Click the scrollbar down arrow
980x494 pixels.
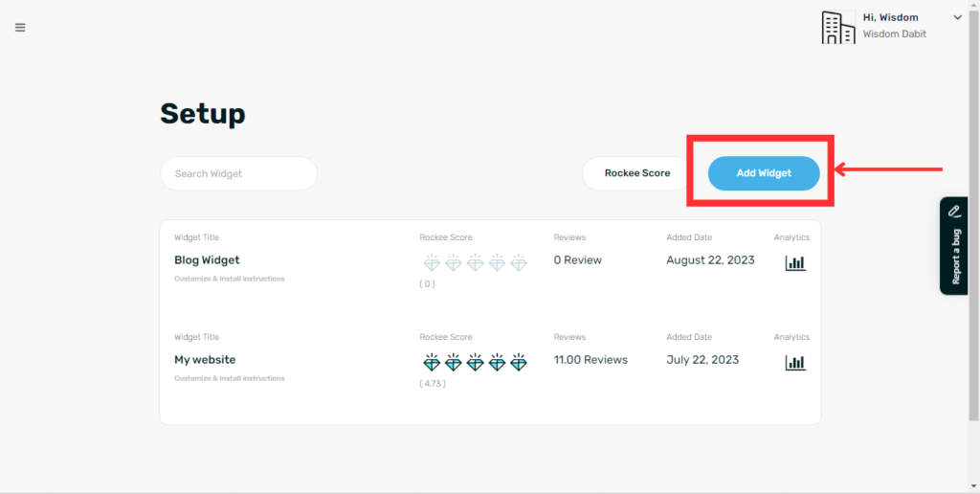pyautogui.click(x=973, y=486)
